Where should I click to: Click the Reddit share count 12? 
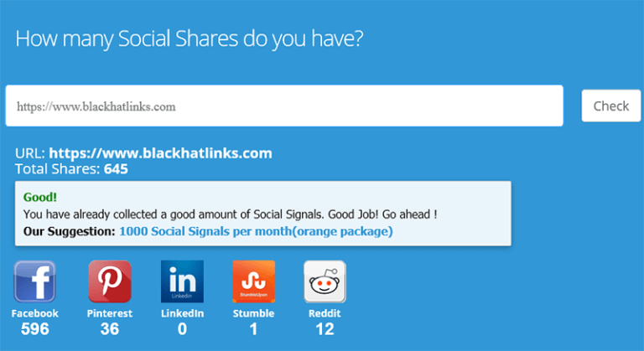pyautogui.click(x=325, y=329)
